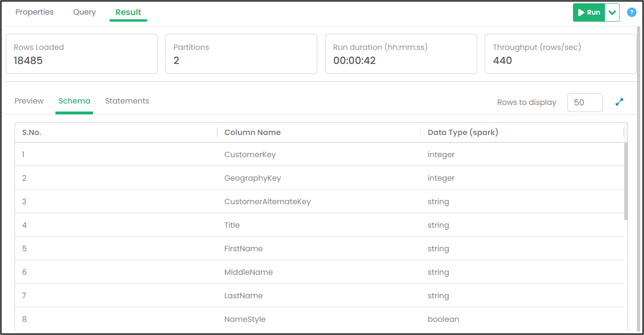This screenshot has height=335, width=644.
Task: Click the vertical scrollbar of schema table
Action: tap(625, 181)
